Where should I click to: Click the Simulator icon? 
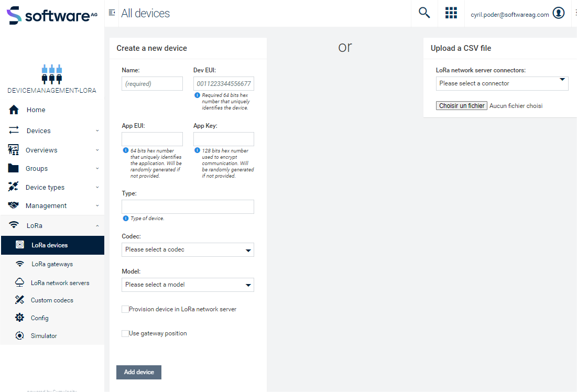tap(19, 335)
